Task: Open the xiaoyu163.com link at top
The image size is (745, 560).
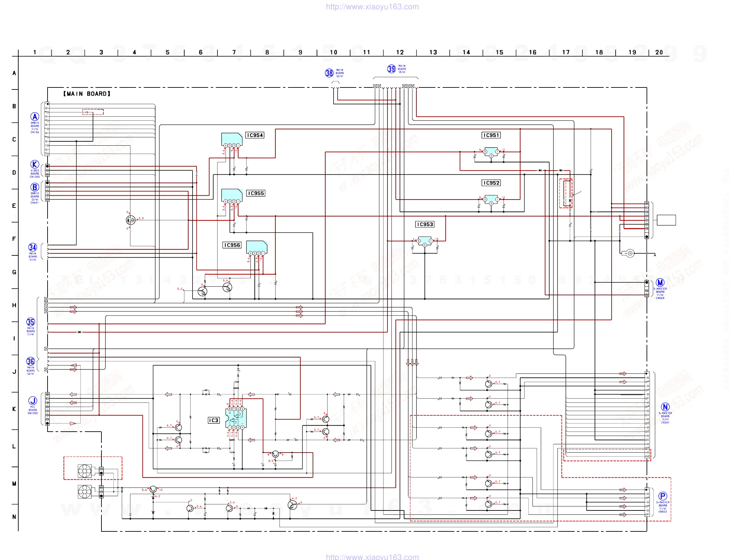Action: pos(372,7)
